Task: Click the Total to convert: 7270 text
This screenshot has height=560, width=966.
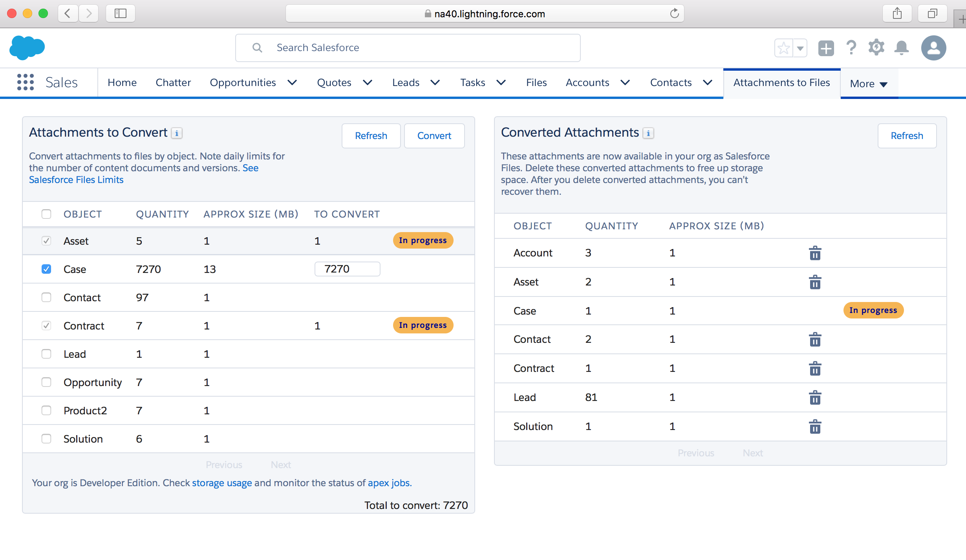Action: click(416, 505)
